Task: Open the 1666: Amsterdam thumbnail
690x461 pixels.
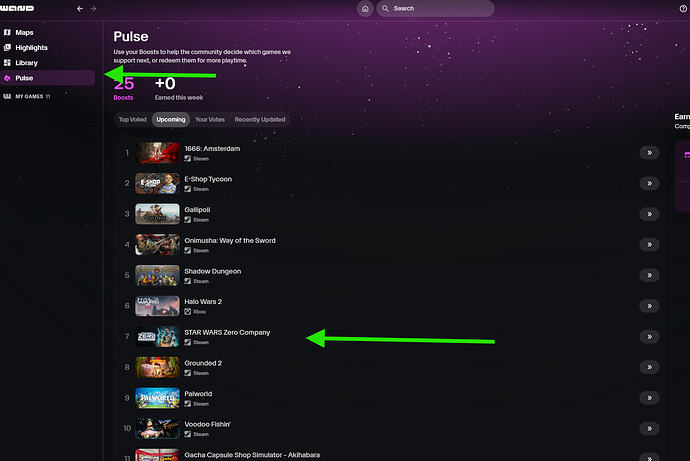Action: click(x=158, y=153)
